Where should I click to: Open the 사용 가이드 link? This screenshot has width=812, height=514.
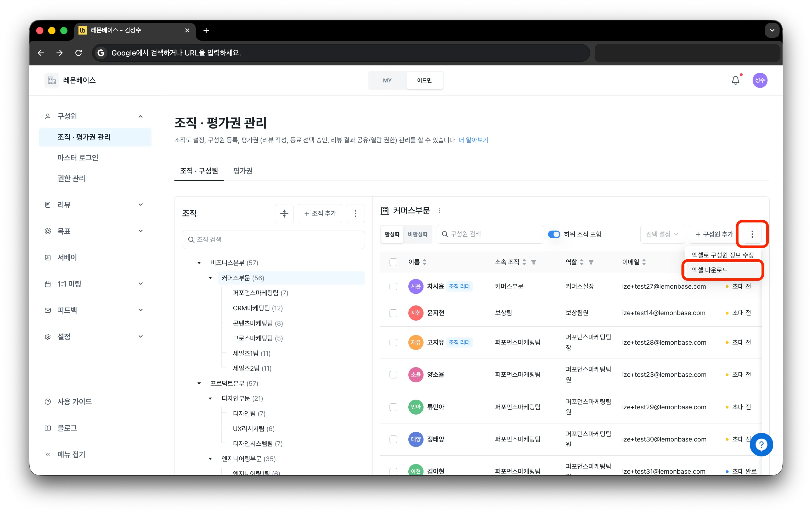tap(74, 401)
